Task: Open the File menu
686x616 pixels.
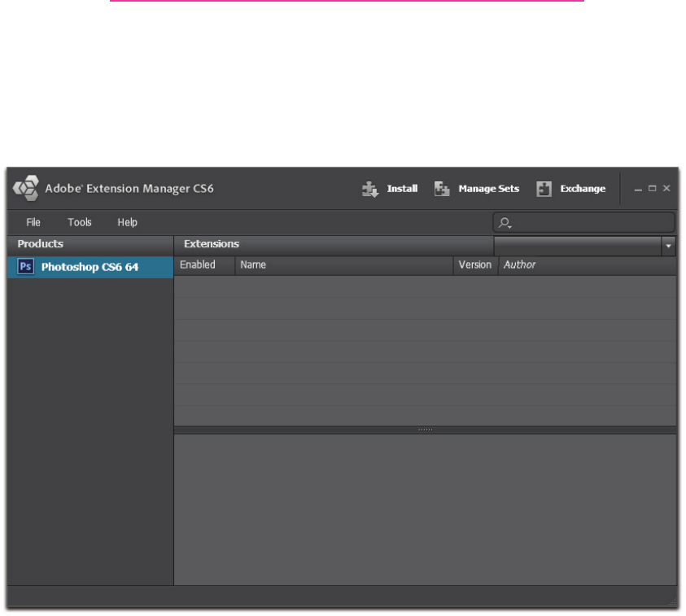Action: click(x=33, y=222)
